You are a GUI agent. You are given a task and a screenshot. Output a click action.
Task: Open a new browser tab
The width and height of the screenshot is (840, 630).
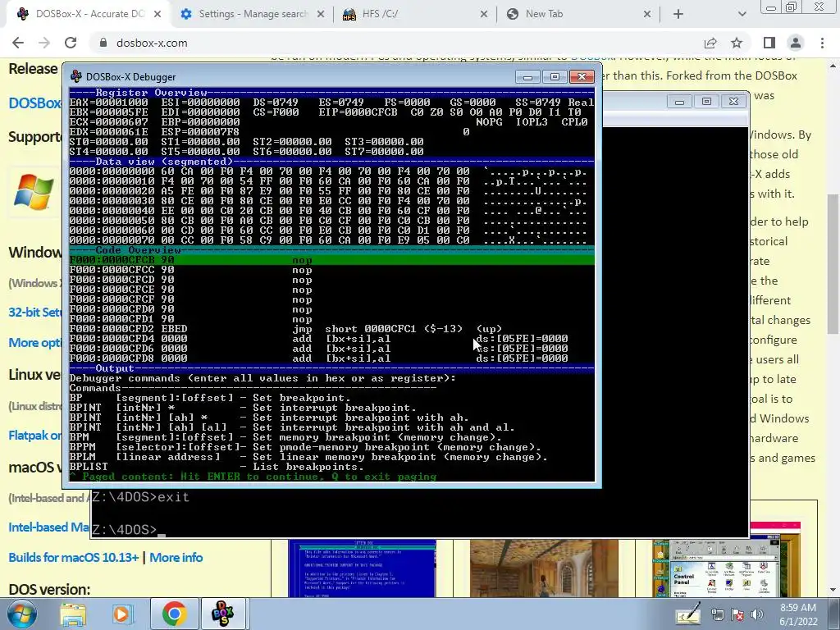tap(678, 14)
